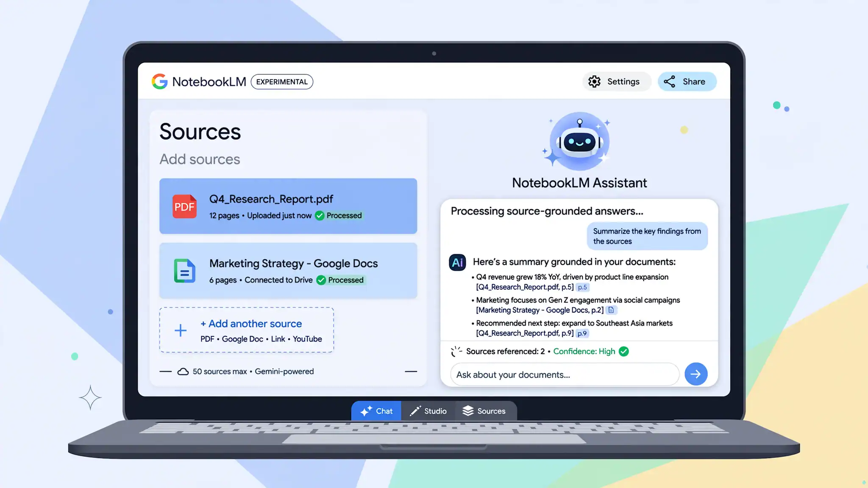
Task: Select the Q4_Research_Report.pdf source card
Action: pos(288,206)
